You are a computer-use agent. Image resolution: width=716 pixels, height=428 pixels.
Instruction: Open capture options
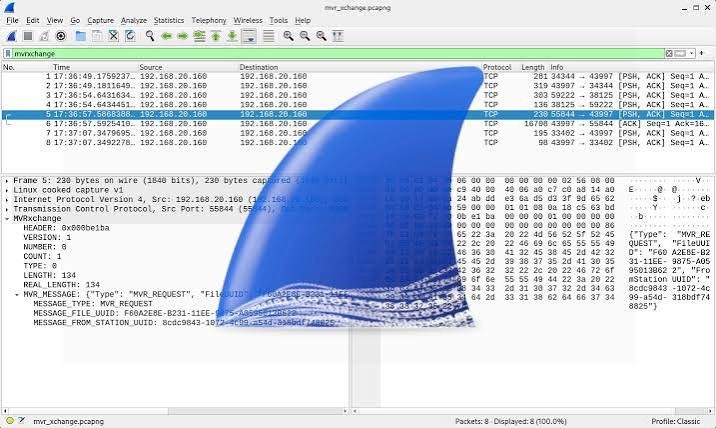(x=61, y=36)
